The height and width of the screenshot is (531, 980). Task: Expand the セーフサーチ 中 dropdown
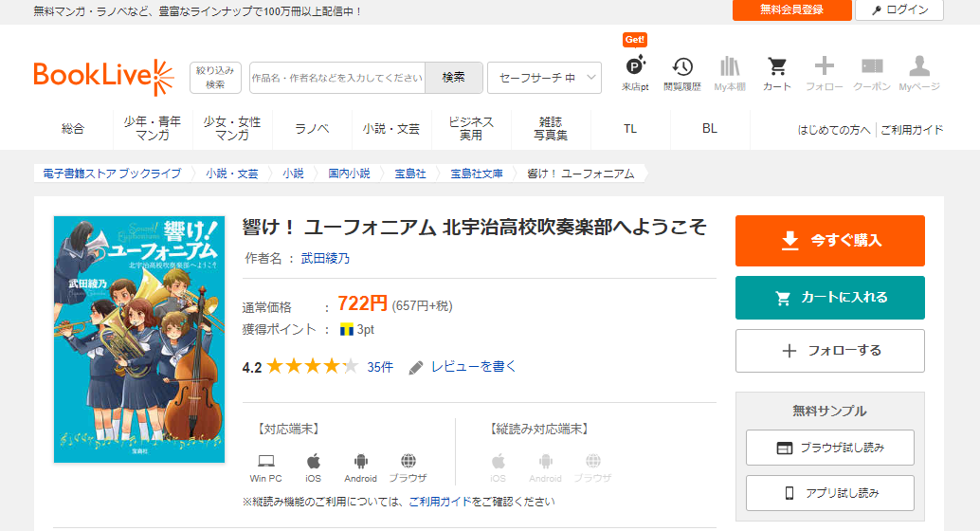point(544,78)
